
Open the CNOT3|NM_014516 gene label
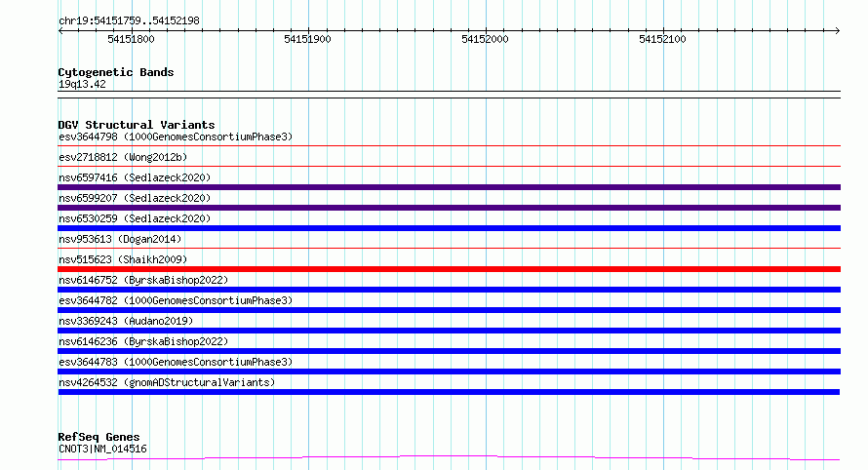102,449
